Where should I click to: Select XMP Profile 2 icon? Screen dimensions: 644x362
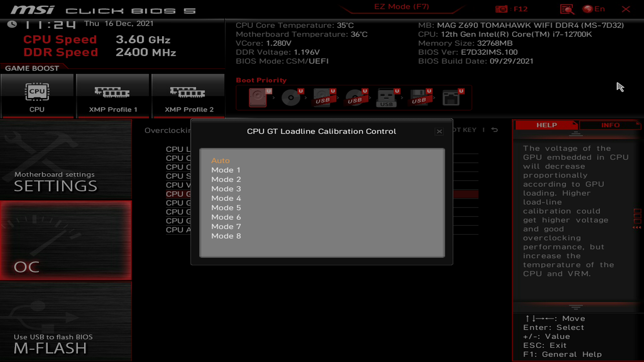point(188,93)
